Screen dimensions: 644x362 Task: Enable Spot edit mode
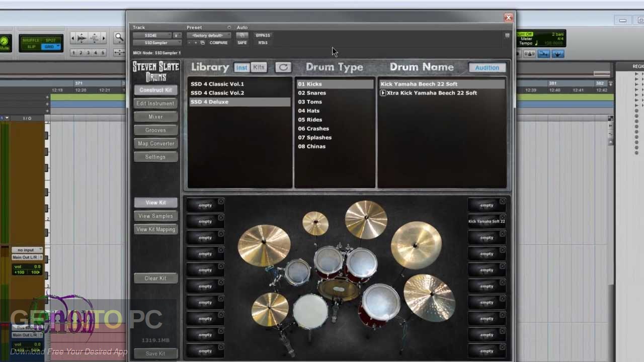tap(51, 40)
